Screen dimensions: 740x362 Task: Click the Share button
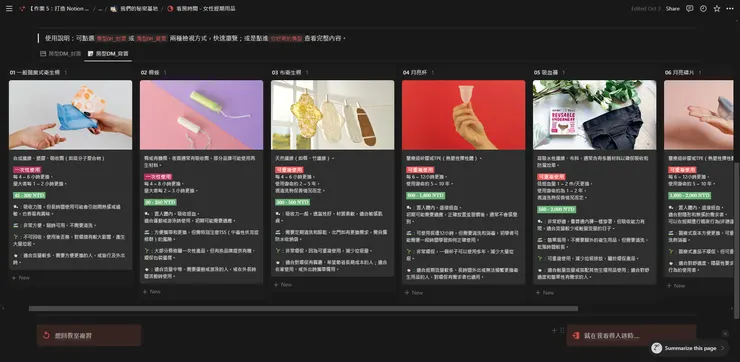[673, 8]
